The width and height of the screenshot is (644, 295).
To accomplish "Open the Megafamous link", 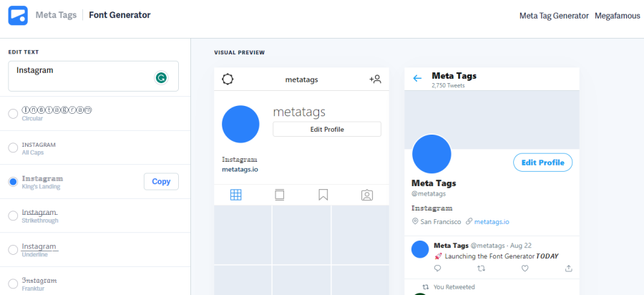I will pyautogui.click(x=618, y=16).
